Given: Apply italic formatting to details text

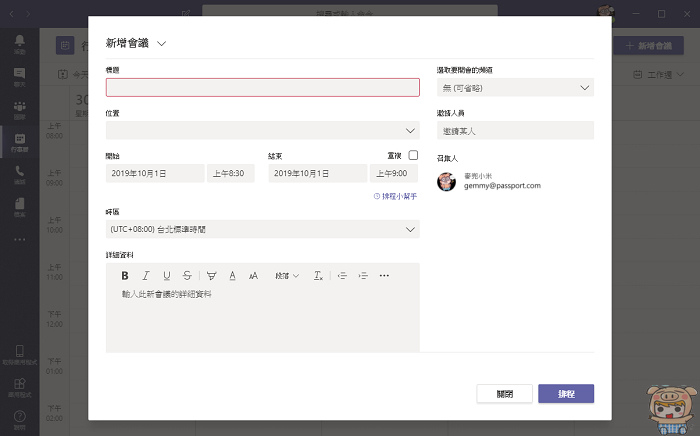Looking at the screenshot, I should pyautogui.click(x=146, y=275).
